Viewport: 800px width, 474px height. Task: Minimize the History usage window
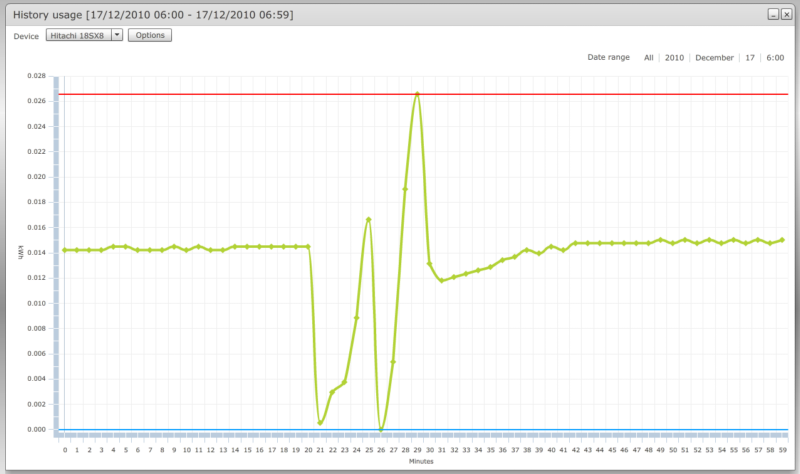tap(773, 15)
